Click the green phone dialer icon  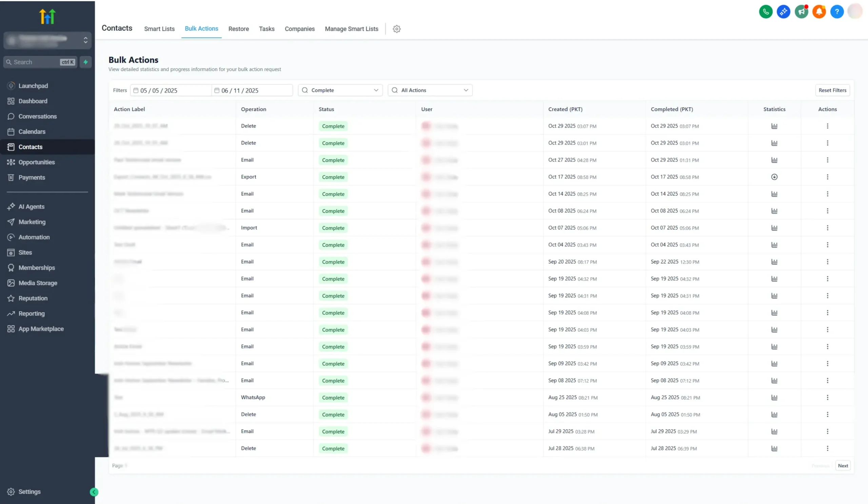(x=766, y=12)
